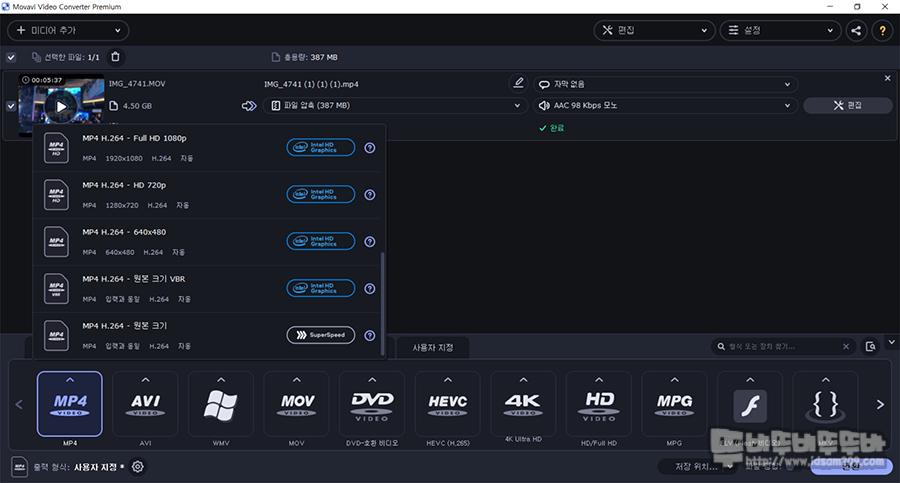This screenshot has height=483, width=900.
Task: Select the HEVC (H.265) format icon
Action: click(x=448, y=404)
